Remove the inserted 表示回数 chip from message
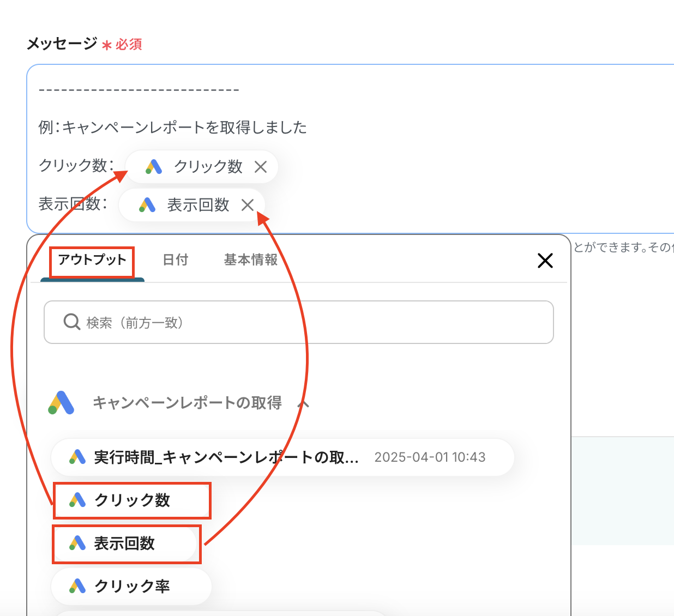Image resolution: width=674 pixels, height=616 pixels. [x=248, y=205]
